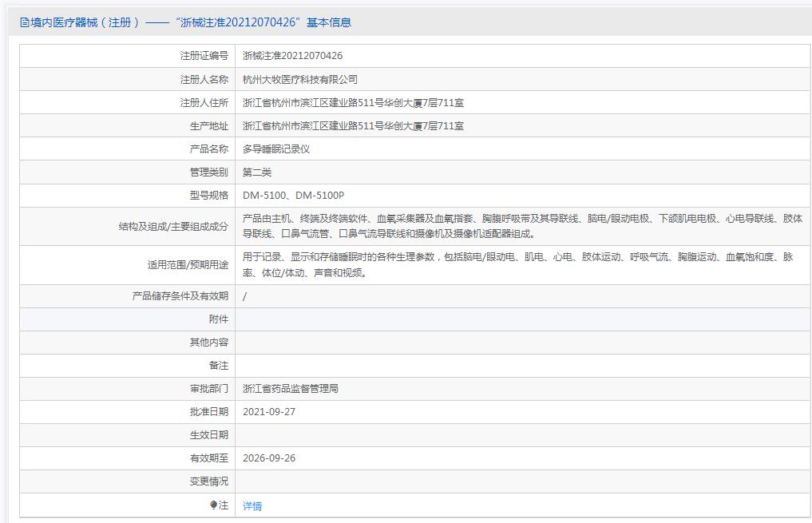
Task: Click the 生效日期 label
Action: [208, 435]
